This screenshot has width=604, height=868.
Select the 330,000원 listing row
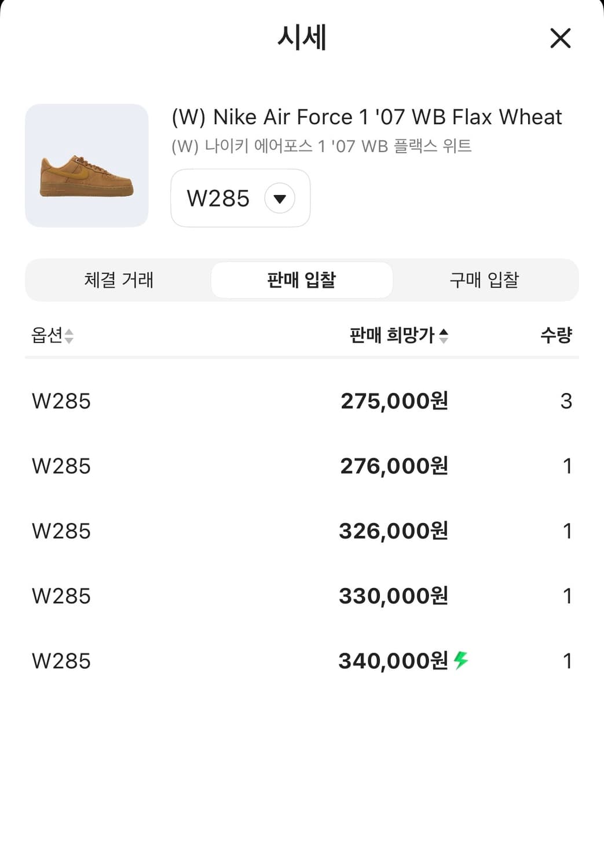pos(302,596)
